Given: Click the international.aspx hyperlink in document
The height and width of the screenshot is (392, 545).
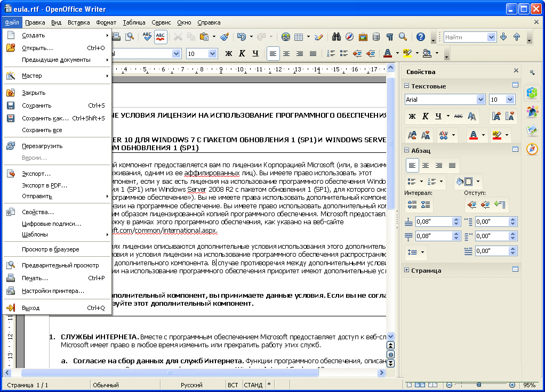Looking at the screenshot, I should 164,230.
